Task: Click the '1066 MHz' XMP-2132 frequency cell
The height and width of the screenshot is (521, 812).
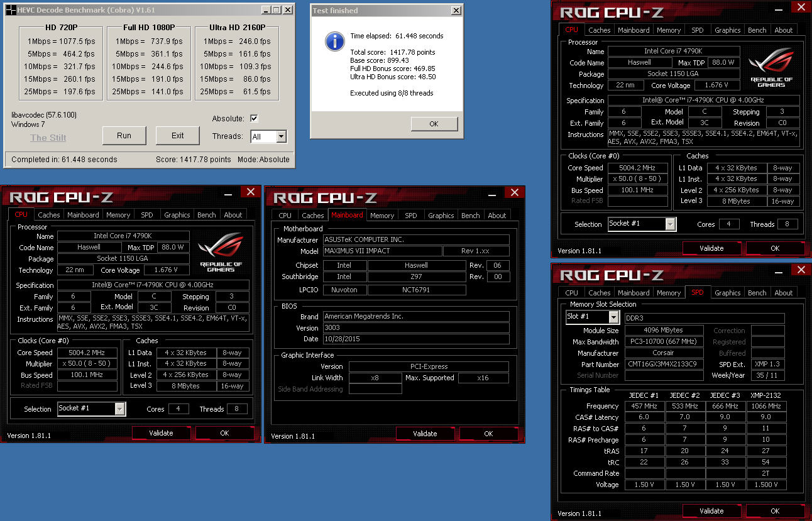Action: coord(765,406)
